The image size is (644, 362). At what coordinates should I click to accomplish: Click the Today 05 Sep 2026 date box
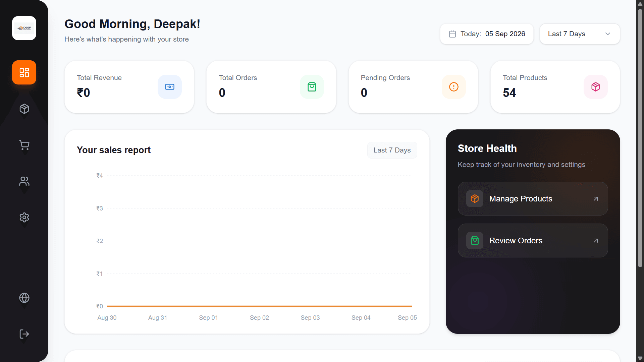[x=487, y=34]
